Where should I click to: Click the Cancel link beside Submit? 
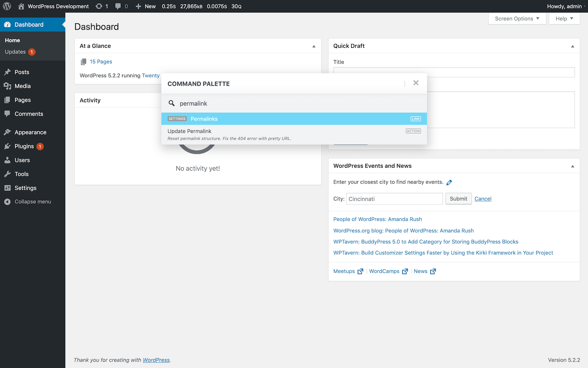(x=483, y=199)
